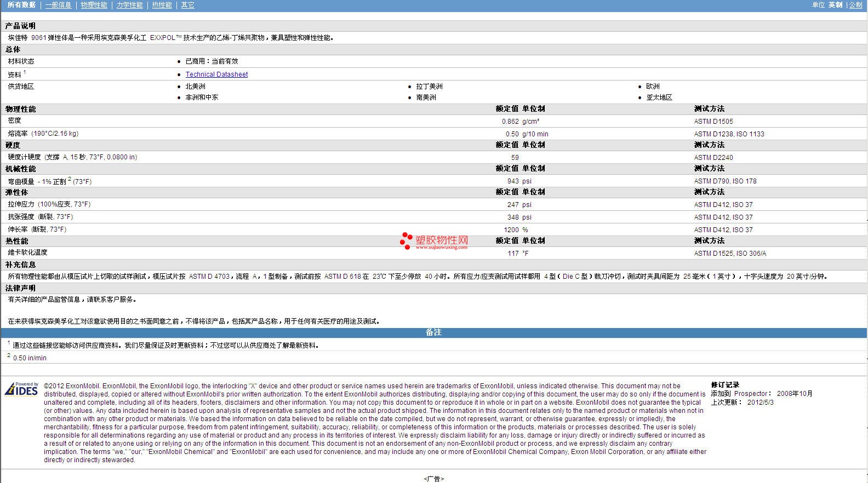Click the 非洲和中东 supply region
Viewport: 868px width, 483px height.
(202, 97)
